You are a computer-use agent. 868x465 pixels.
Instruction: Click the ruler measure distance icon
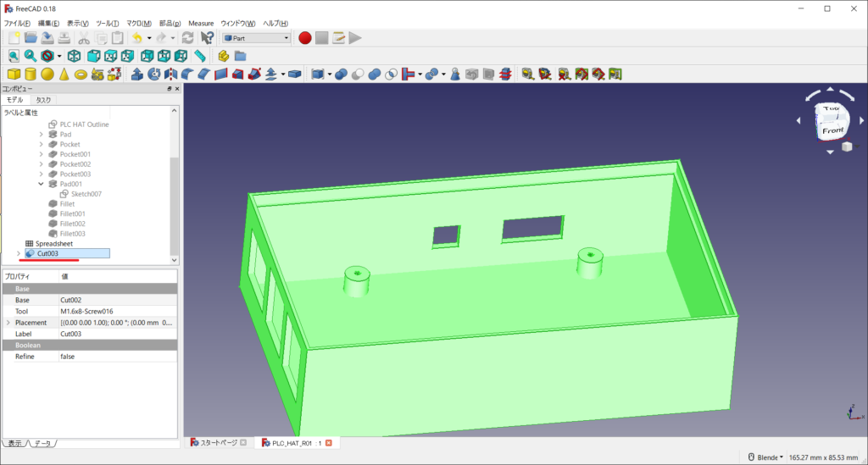(x=200, y=56)
